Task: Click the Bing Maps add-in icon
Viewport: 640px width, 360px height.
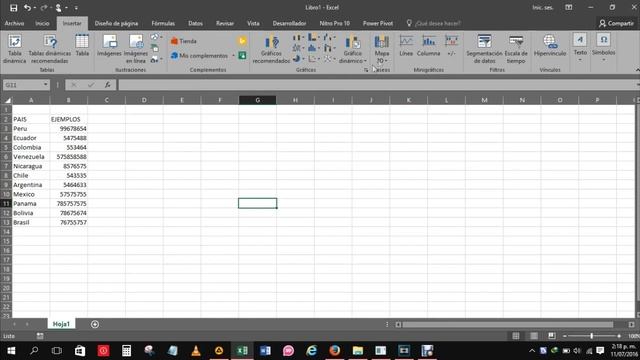Action: pyautogui.click(x=242, y=41)
